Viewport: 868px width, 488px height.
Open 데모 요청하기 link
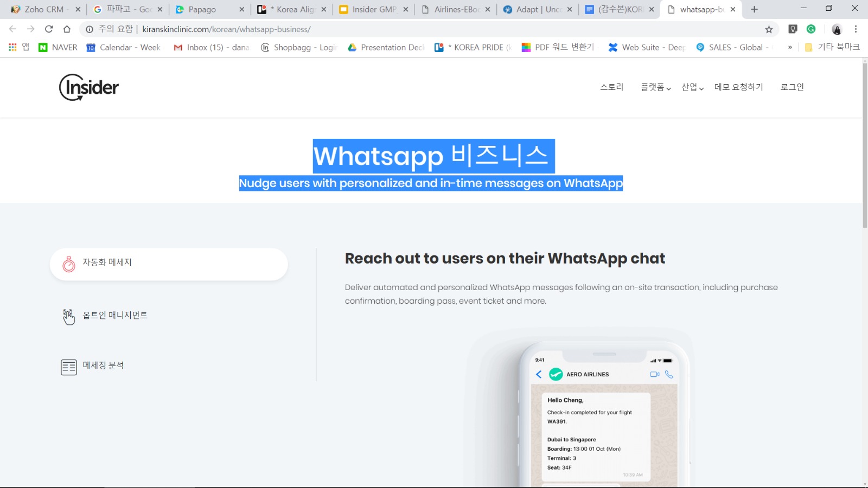738,87
